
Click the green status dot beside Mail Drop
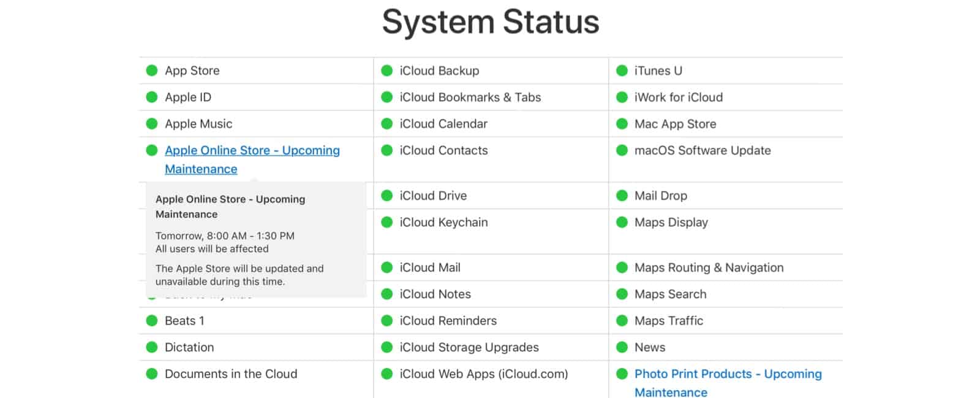(622, 196)
